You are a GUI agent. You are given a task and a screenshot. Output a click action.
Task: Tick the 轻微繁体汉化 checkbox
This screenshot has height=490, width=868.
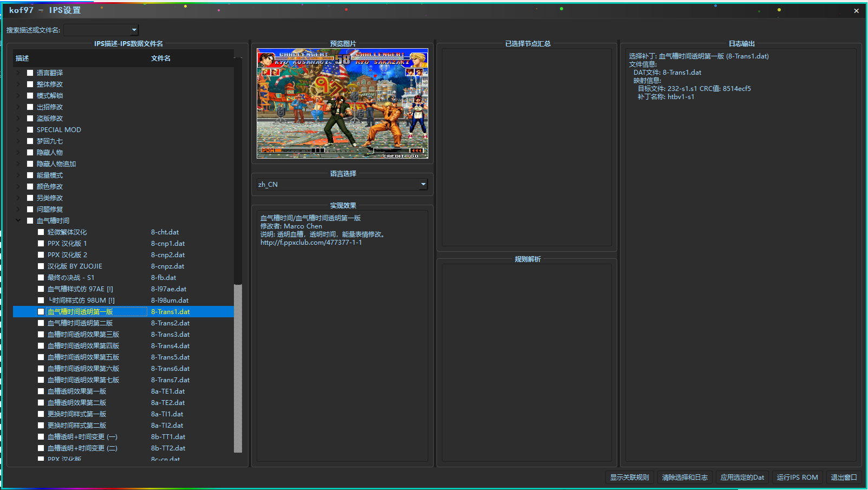(41, 232)
